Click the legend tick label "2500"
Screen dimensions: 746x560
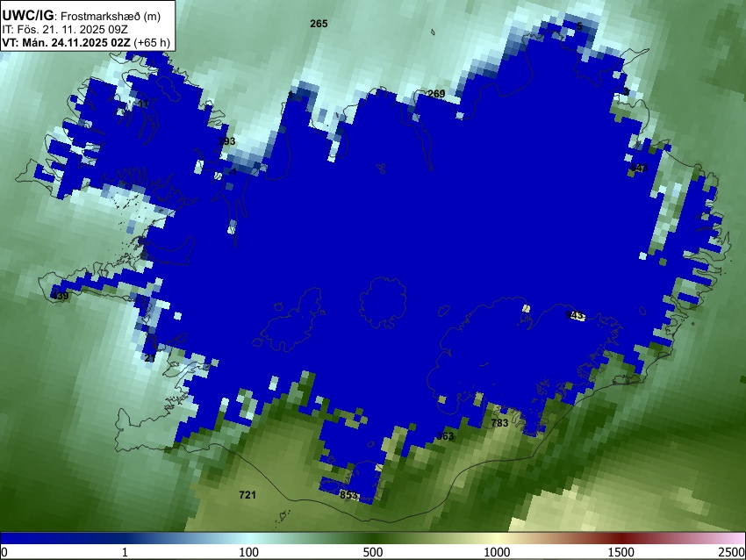coord(732,552)
